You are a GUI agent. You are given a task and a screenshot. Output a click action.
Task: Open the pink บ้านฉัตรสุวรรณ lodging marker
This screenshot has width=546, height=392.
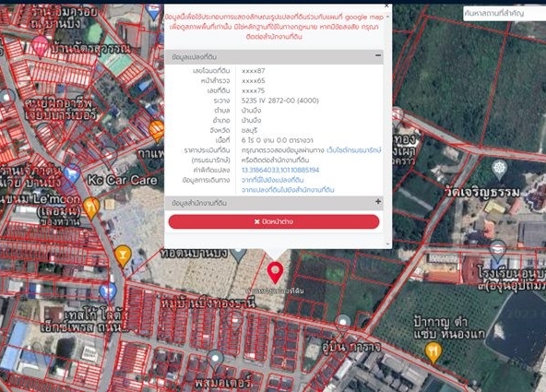click(40, 46)
